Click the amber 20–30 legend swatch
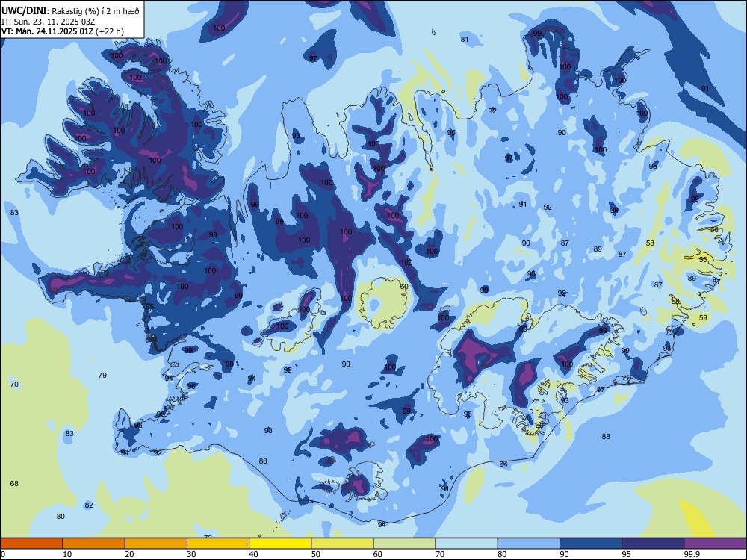The image size is (747, 560). click(x=156, y=544)
